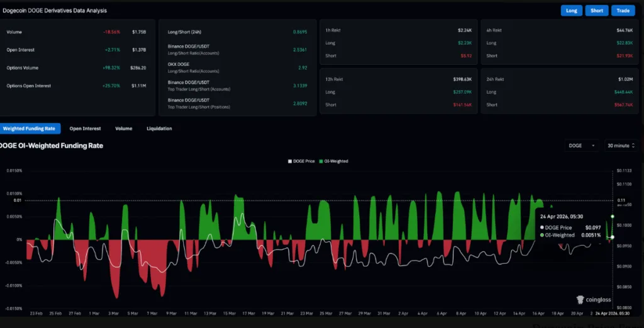Image resolution: width=644 pixels, height=328 pixels.
Task: Click the -18.56% volume change value
Action: pos(112,32)
